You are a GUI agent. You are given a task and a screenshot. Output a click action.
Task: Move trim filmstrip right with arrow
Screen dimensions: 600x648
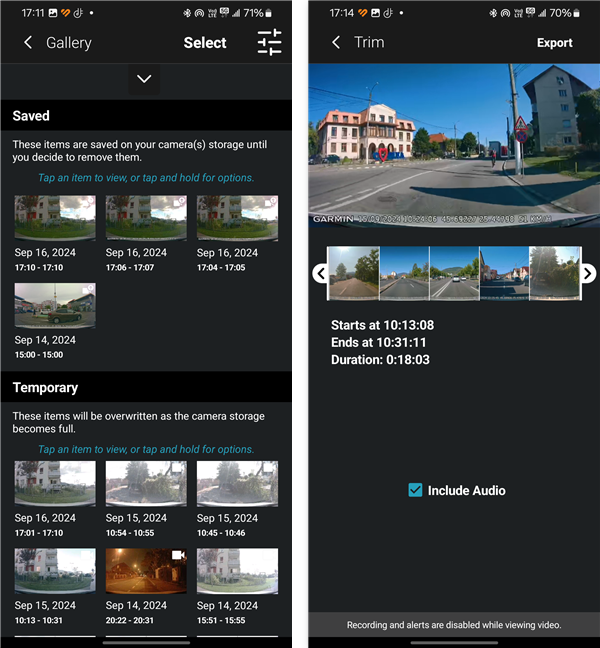588,274
